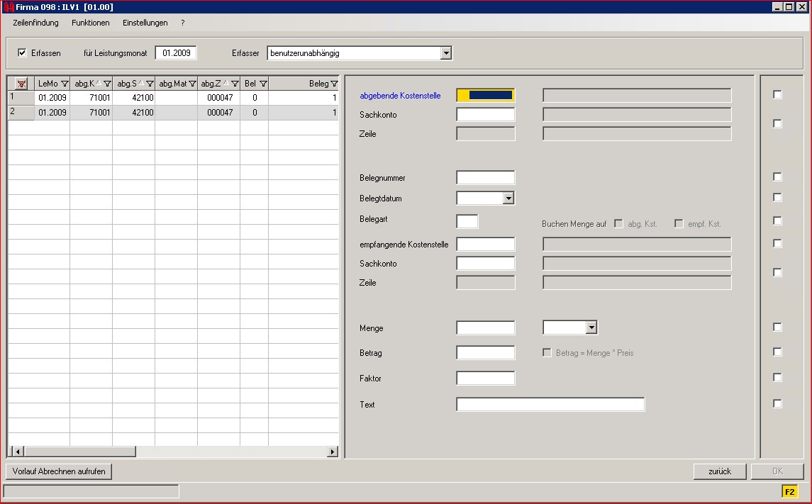Click the filter icon on the LeMo column
Image resolution: width=812 pixels, height=504 pixels.
click(65, 84)
